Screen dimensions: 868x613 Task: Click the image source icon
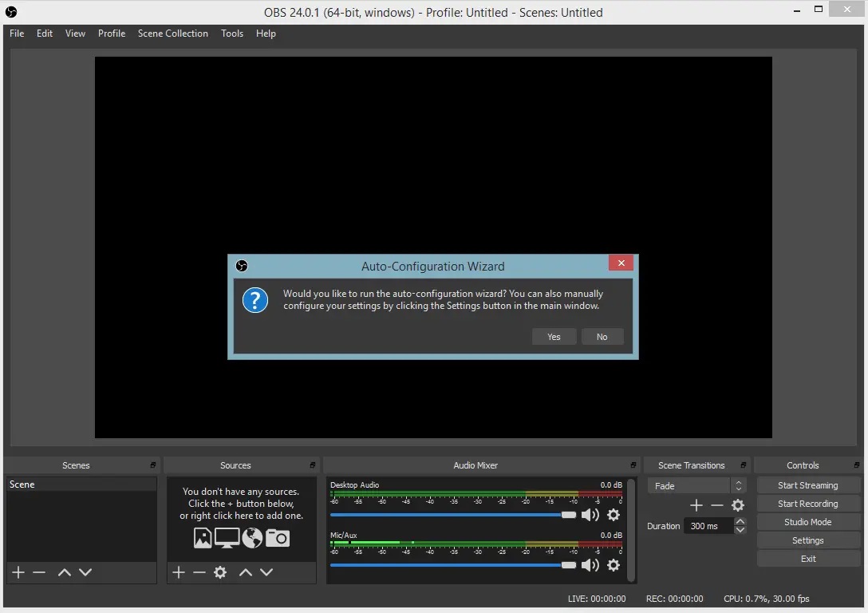[203, 538]
